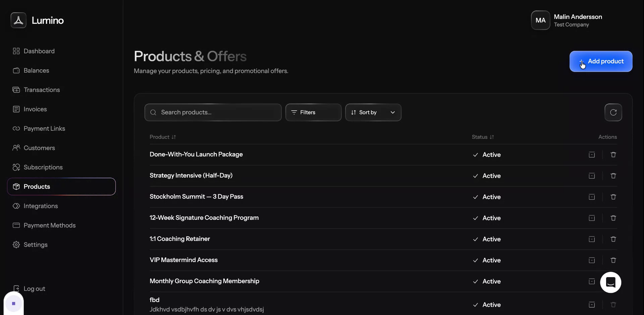The image size is (644, 315).
Task: Delete Strategy Intensive (Half-Day) product
Action: click(x=613, y=176)
